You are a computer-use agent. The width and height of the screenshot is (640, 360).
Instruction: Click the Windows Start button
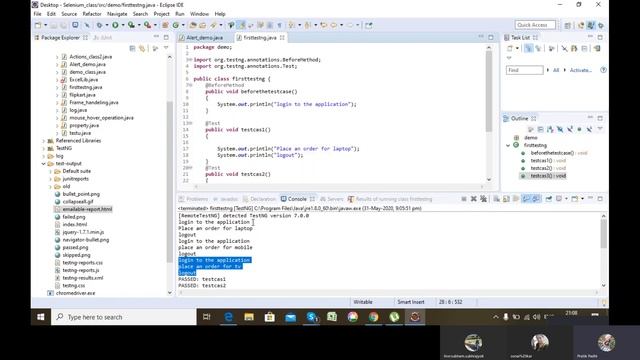coord(41,317)
